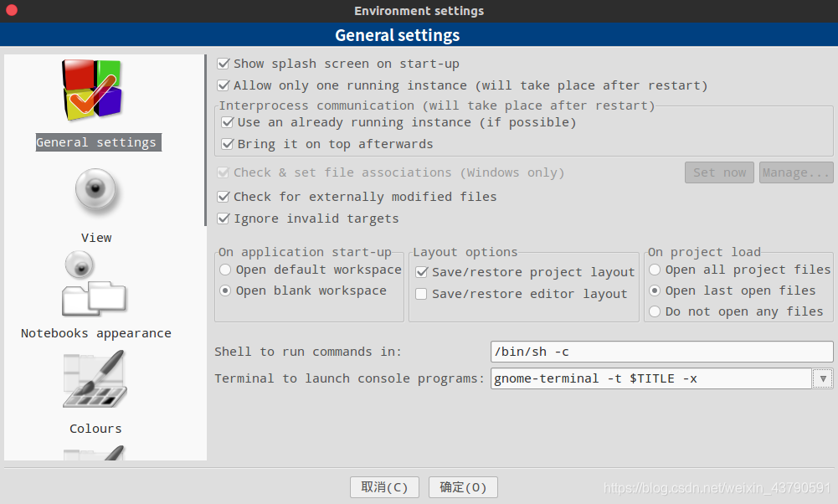Click the 确定(O) confirm button

click(463, 487)
